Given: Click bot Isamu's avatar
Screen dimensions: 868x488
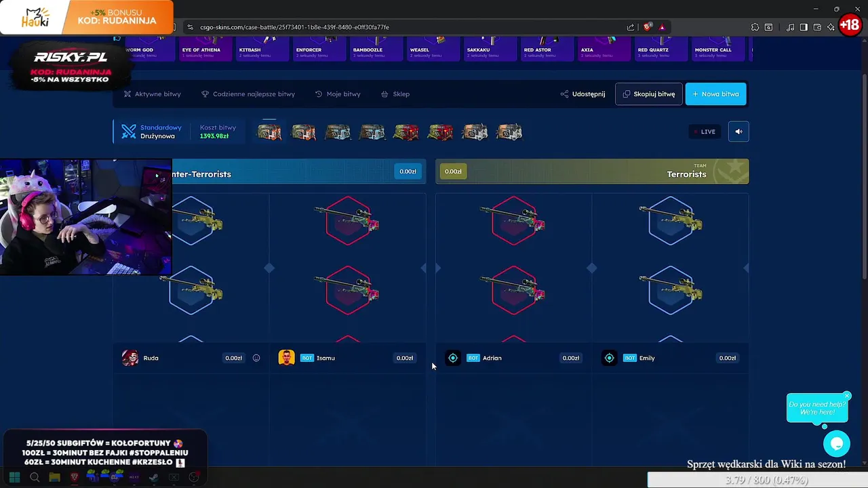Looking at the screenshot, I should [x=287, y=358].
